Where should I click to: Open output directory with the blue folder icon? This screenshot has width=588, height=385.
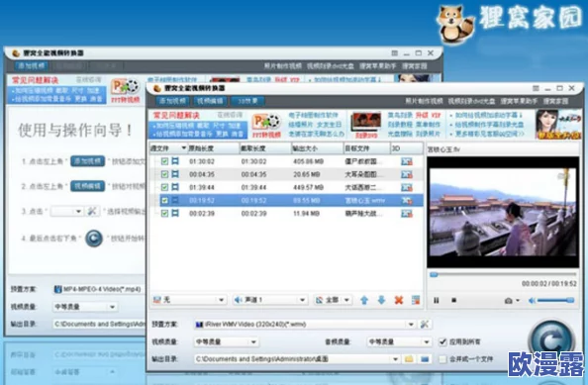(425, 358)
